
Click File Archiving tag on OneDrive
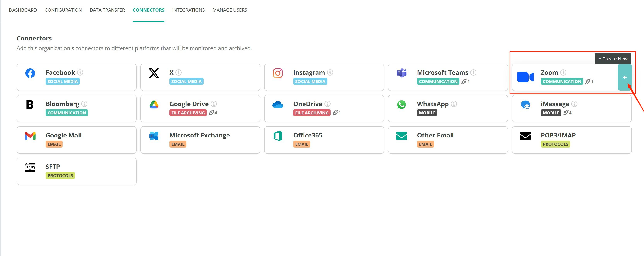click(312, 113)
